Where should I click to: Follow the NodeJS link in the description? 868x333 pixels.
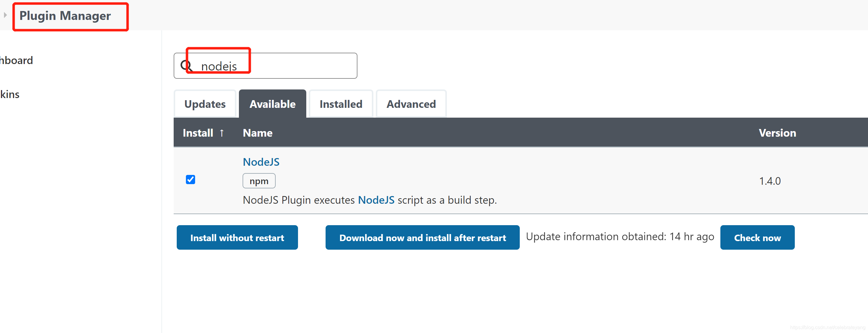(x=376, y=199)
